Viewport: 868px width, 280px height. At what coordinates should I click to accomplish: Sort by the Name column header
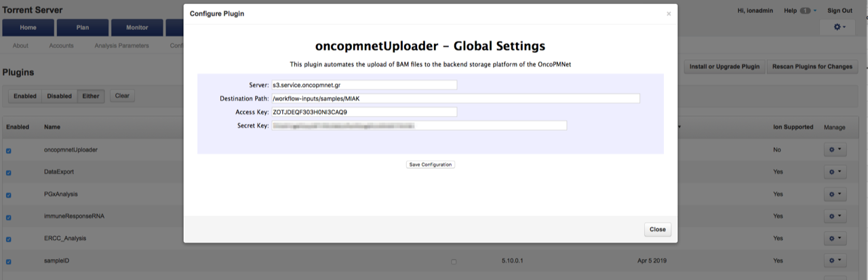coord(52,127)
